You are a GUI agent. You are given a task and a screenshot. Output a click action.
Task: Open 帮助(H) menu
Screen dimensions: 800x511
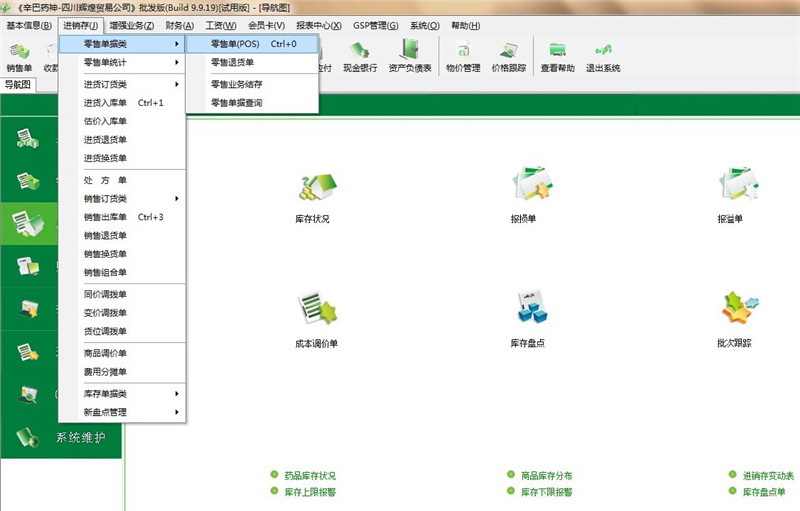pos(465,25)
